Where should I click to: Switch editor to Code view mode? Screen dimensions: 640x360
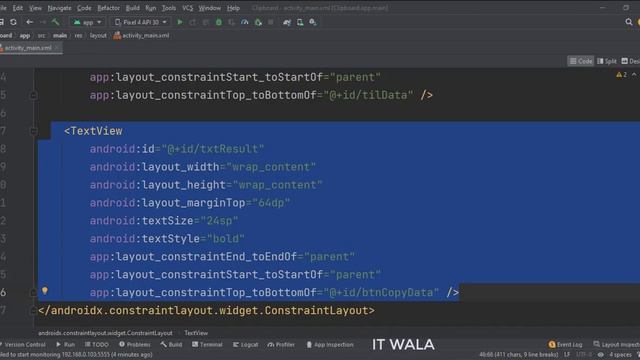tap(581, 61)
